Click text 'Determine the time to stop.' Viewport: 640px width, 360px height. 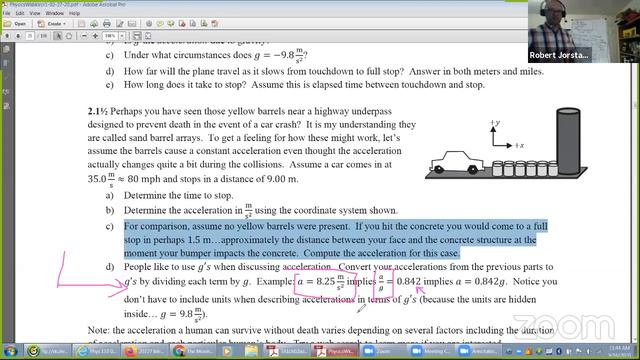click(x=178, y=195)
